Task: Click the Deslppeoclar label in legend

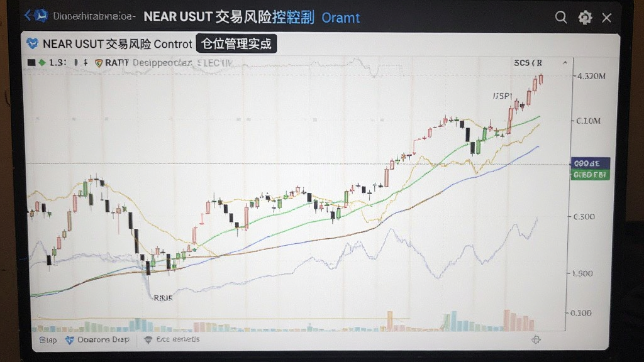Action: tap(162, 63)
